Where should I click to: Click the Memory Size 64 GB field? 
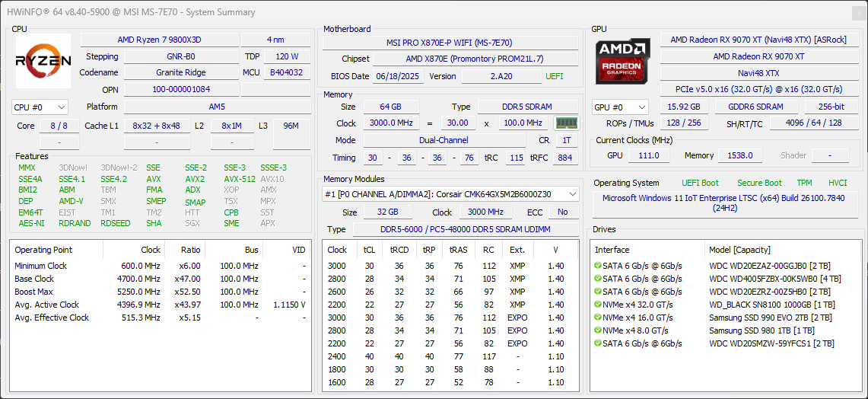pos(391,107)
